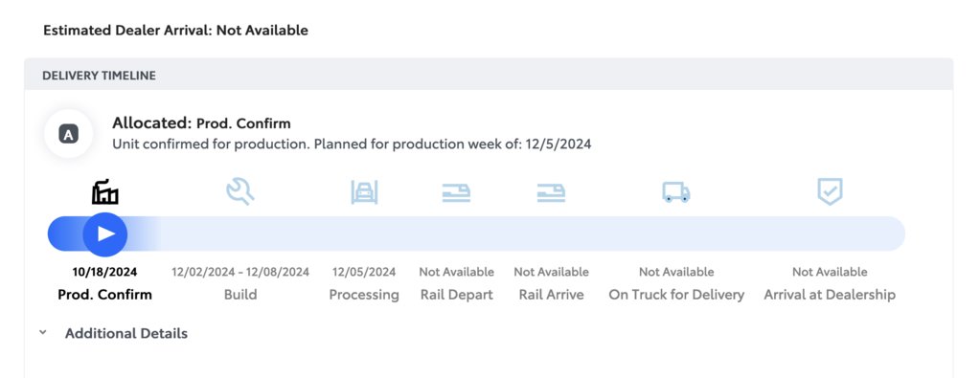Select the Build stage label
The image size is (980, 378).
[x=240, y=295]
